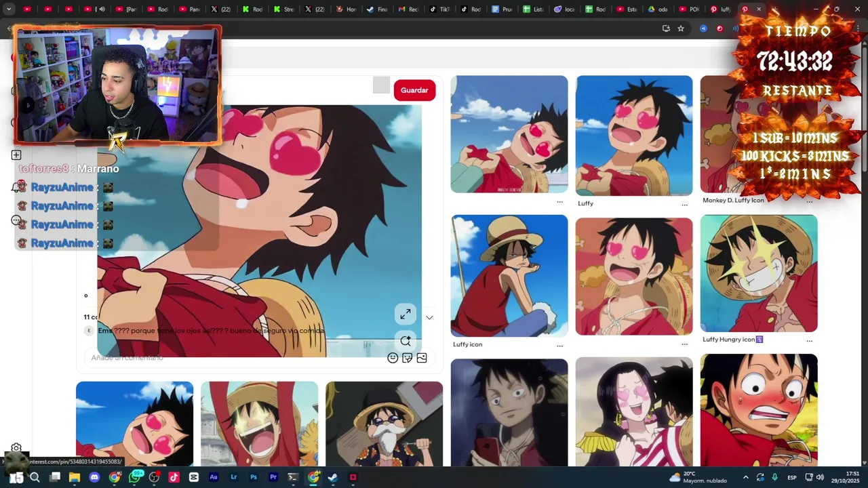868x488 pixels.
Task: Switch to the 'Lista' sheets tab
Action: 534,9
